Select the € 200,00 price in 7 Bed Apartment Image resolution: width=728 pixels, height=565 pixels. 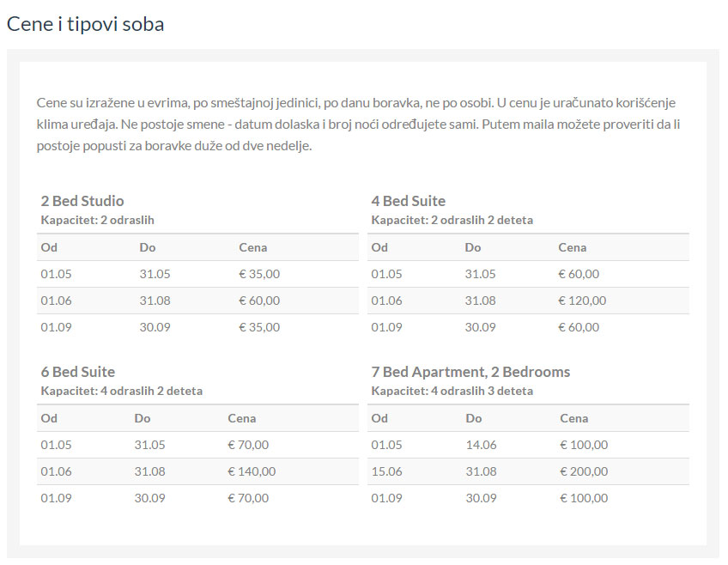pyautogui.click(x=584, y=471)
